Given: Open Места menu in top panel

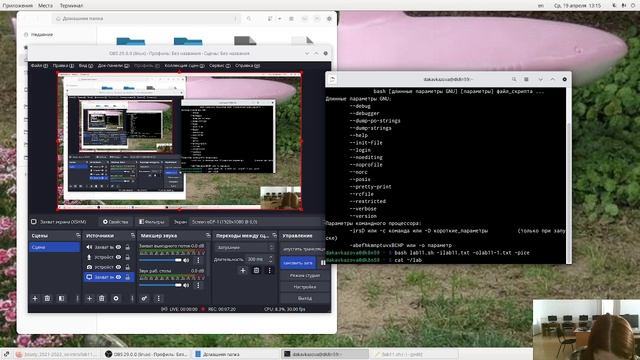Looking at the screenshot, I should (45, 6).
